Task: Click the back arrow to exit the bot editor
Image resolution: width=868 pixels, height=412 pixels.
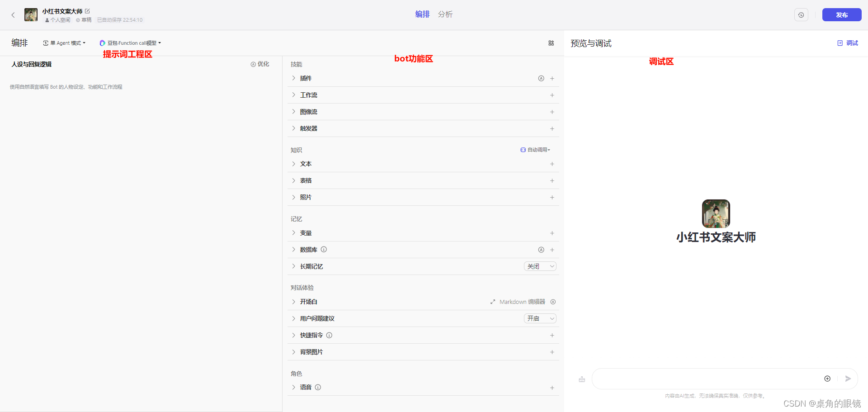Action: point(13,14)
